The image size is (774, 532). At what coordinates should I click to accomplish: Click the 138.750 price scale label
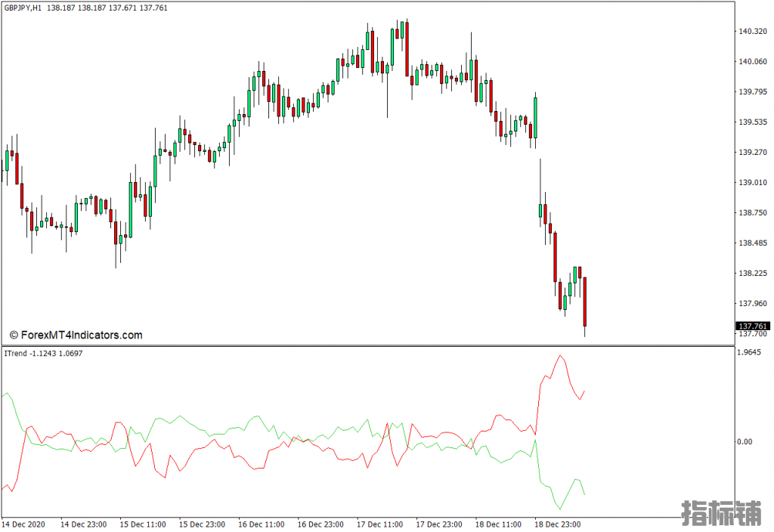point(753,212)
